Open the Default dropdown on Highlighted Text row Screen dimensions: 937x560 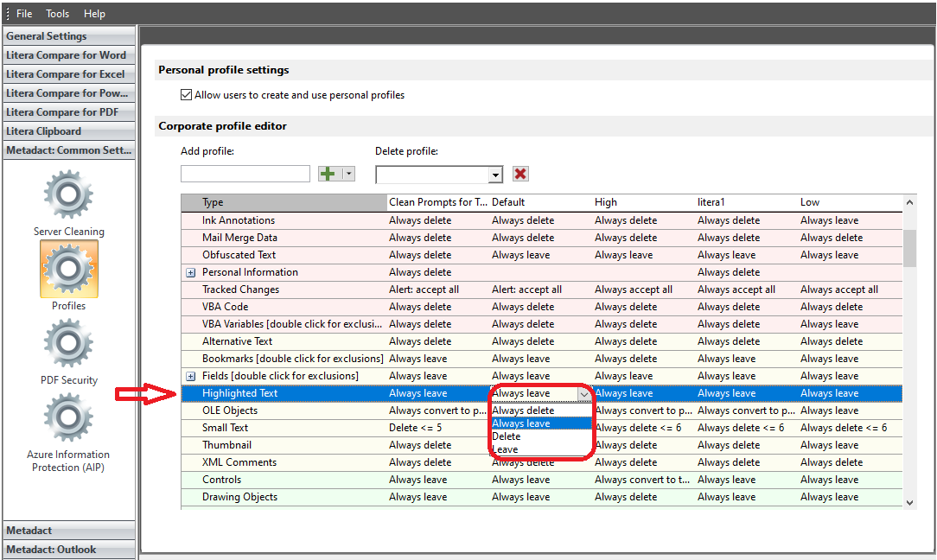click(586, 392)
